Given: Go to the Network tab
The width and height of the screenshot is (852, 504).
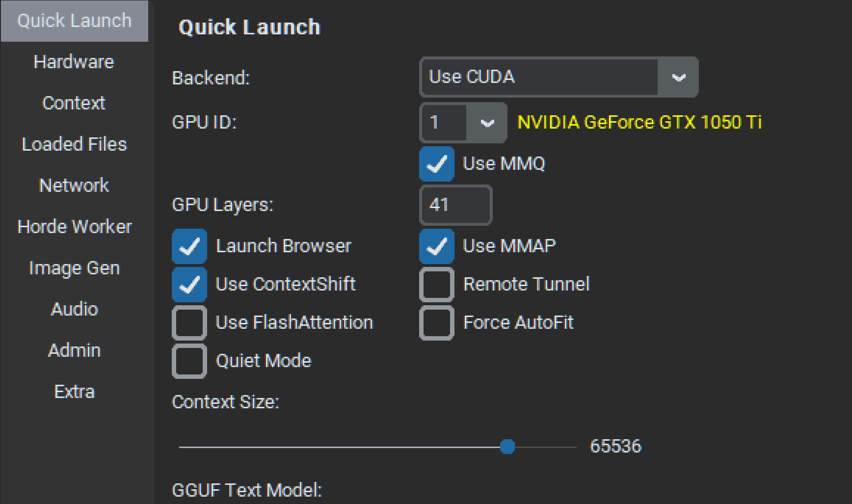Looking at the screenshot, I should pyautogui.click(x=74, y=186).
